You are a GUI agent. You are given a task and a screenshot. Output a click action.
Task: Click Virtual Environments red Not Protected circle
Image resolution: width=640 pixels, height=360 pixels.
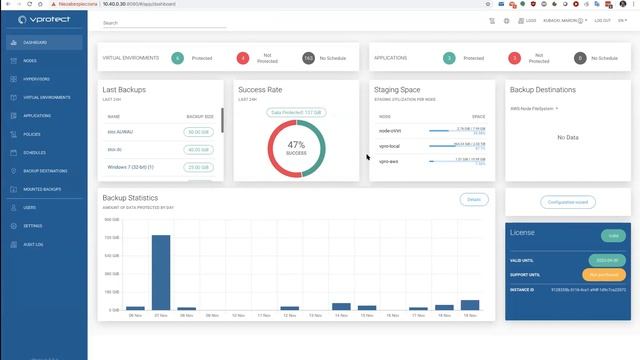pos(243,58)
